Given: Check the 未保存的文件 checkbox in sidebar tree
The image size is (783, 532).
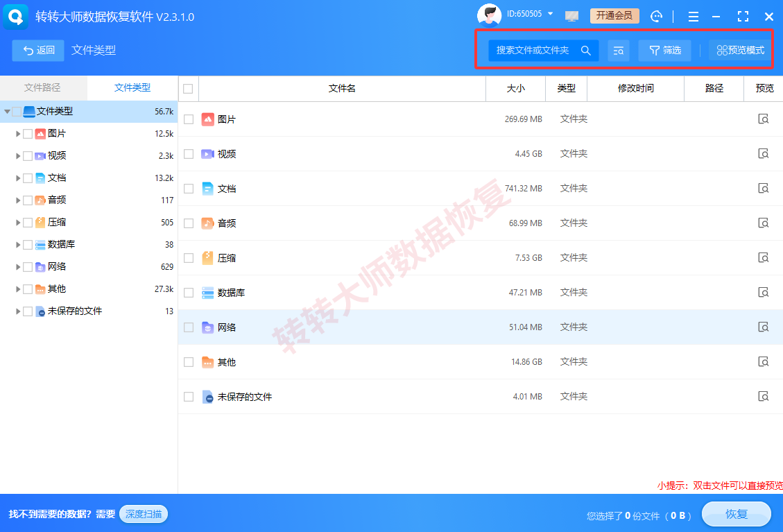Looking at the screenshot, I should pos(28,311).
